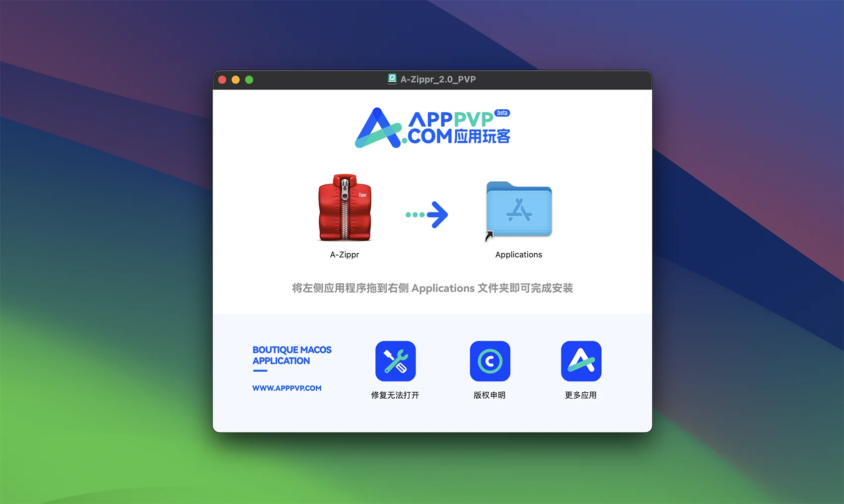Visit the WWW.APPPVP.COM link
Viewport: 844px width, 504px height.
[x=287, y=388]
